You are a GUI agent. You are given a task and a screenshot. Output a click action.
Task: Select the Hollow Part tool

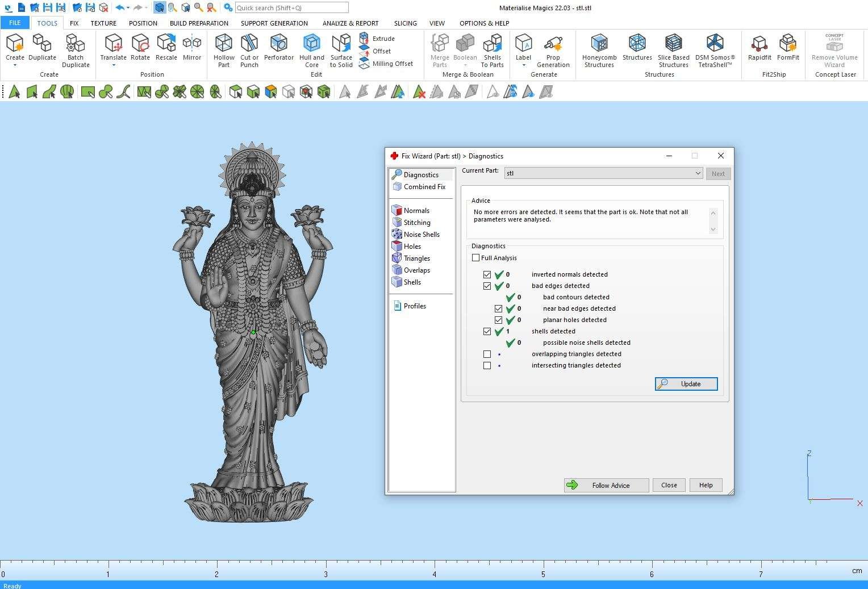224,50
